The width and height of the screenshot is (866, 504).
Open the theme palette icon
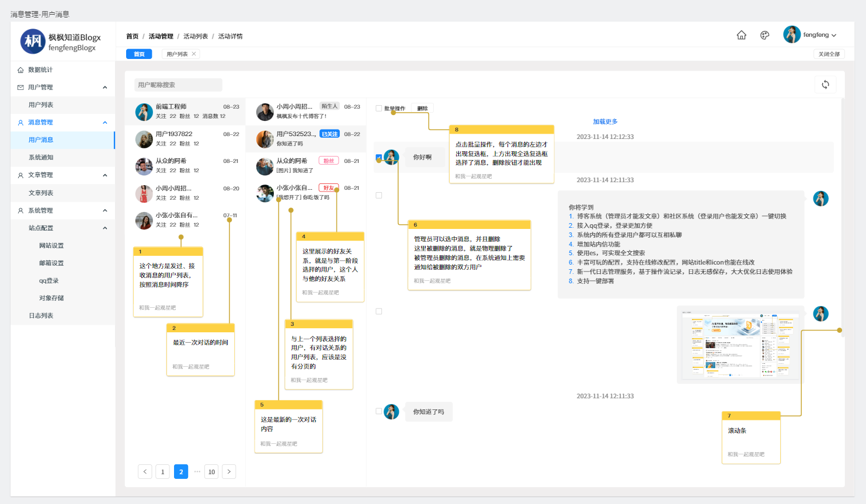click(764, 35)
